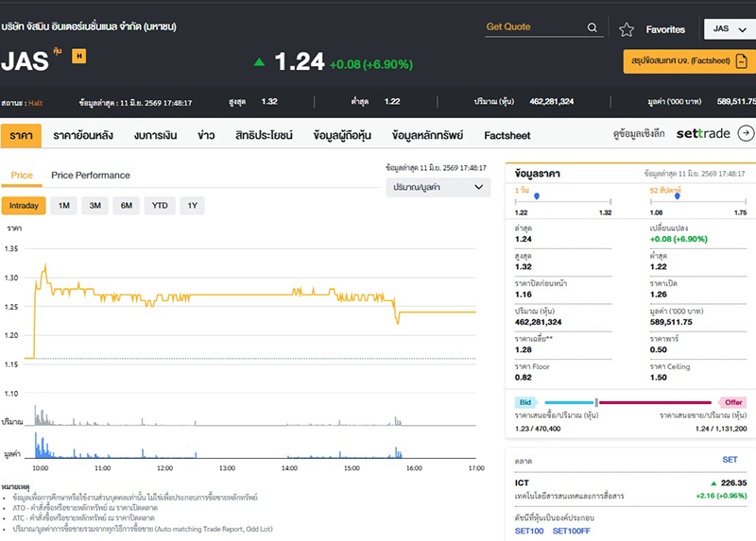The image size is (756, 541).
Task: Click the Bid/Offer volume bar
Action: pyautogui.click(x=628, y=402)
